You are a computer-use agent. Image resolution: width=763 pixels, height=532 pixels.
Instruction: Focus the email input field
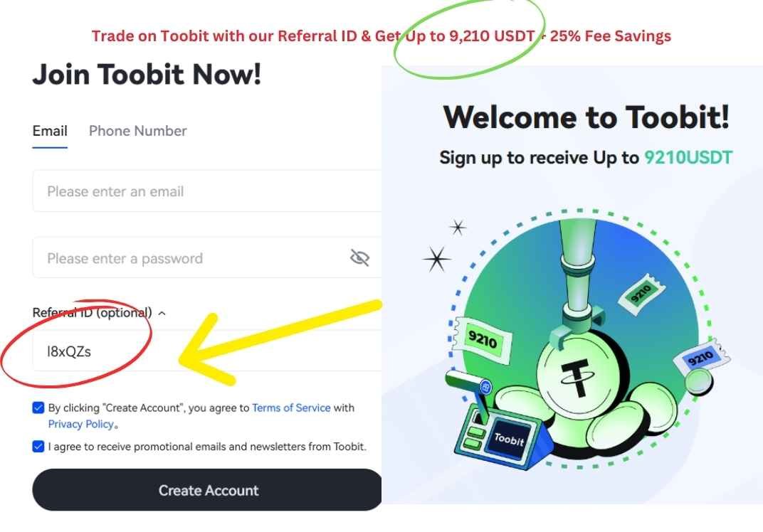point(207,191)
